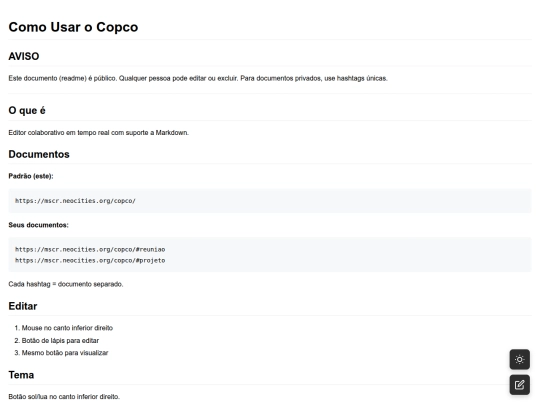The image size is (540, 405).
Task: Click the bold label "Seus documentos:"
Action: (x=38, y=225)
